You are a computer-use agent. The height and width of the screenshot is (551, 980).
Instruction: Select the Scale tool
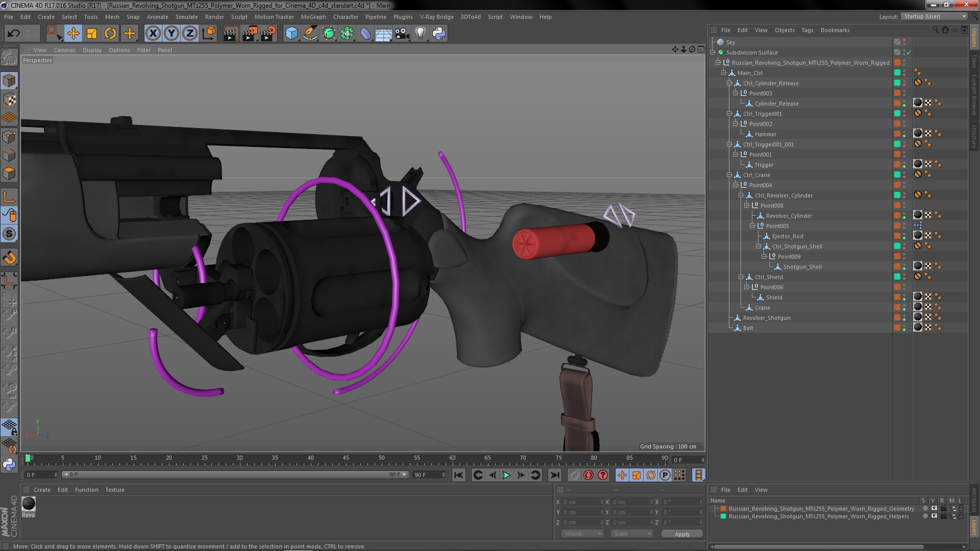(92, 34)
